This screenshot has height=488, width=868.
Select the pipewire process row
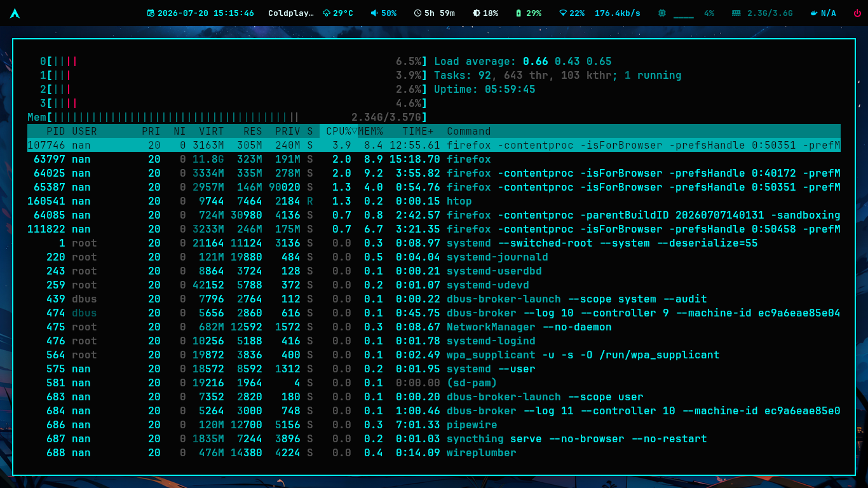click(x=434, y=424)
